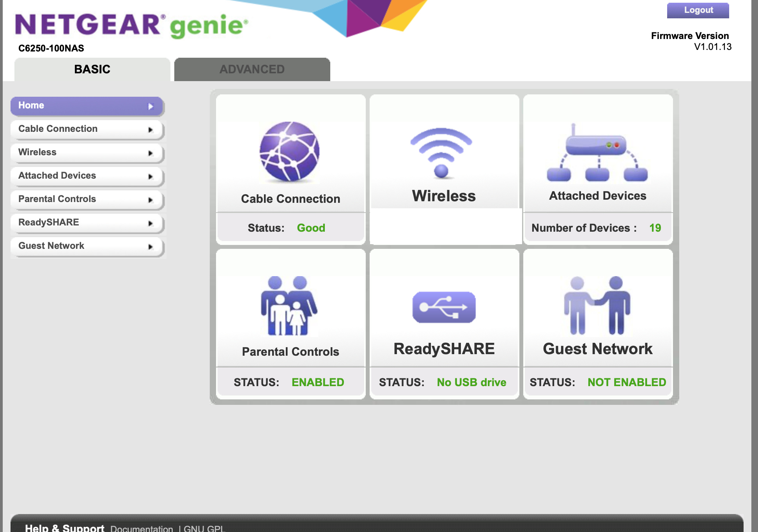Click the Cable Connection globe icon

click(x=290, y=152)
